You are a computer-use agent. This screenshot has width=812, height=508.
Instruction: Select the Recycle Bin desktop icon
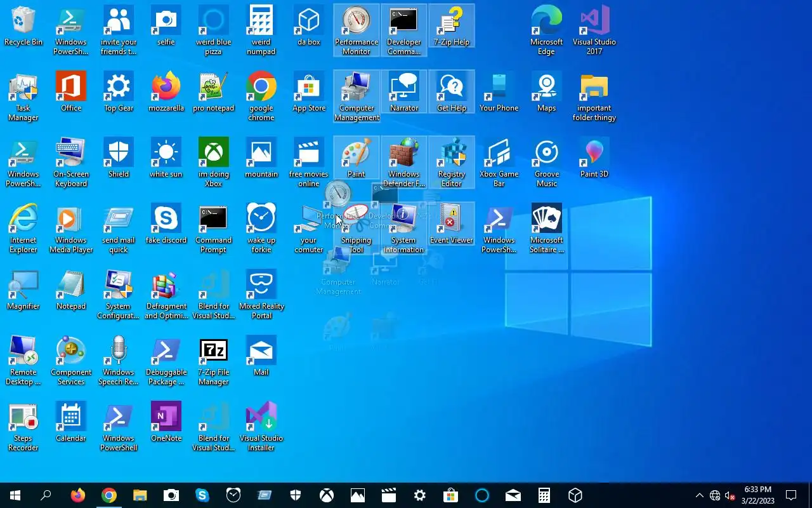[x=23, y=27]
